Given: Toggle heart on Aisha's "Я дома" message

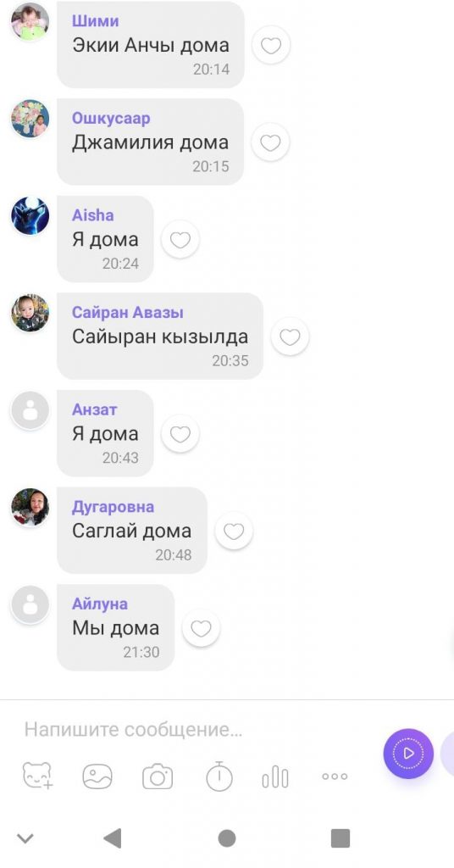Looking at the screenshot, I should (x=180, y=240).
